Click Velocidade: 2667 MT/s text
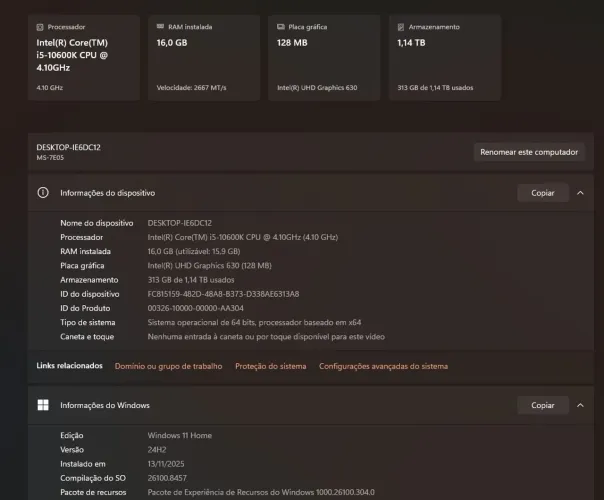Screen dimensions: 604x500 coord(191,88)
